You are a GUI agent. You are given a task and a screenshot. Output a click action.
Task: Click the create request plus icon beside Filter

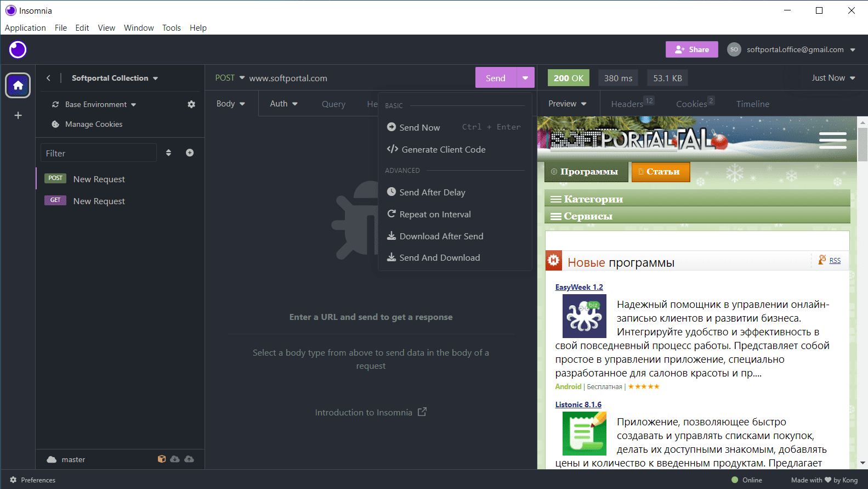point(190,153)
